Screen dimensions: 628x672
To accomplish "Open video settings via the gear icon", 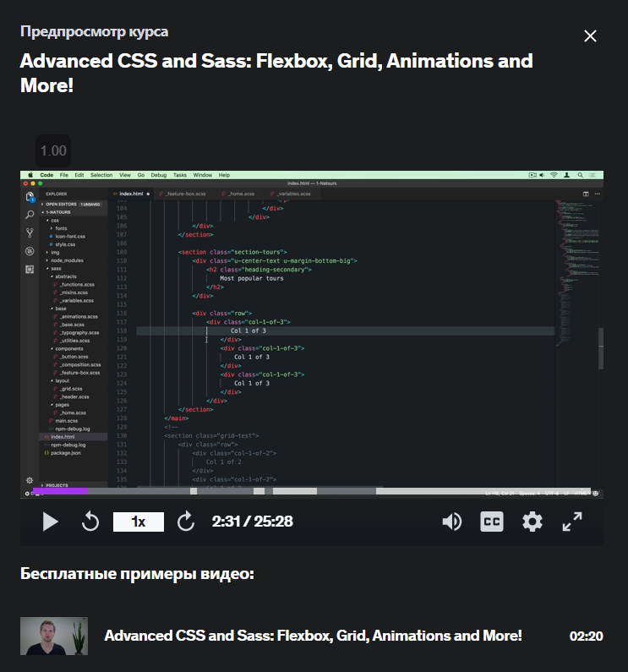I will coord(532,522).
